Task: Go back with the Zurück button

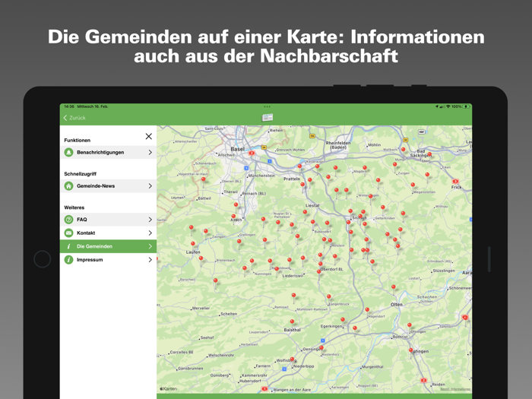Action: click(74, 118)
